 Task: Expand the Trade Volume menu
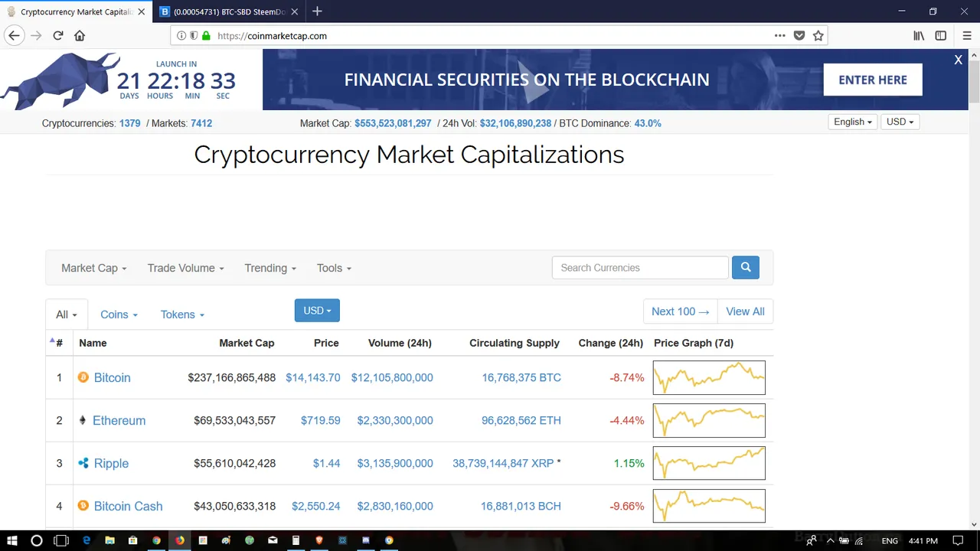tap(185, 268)
